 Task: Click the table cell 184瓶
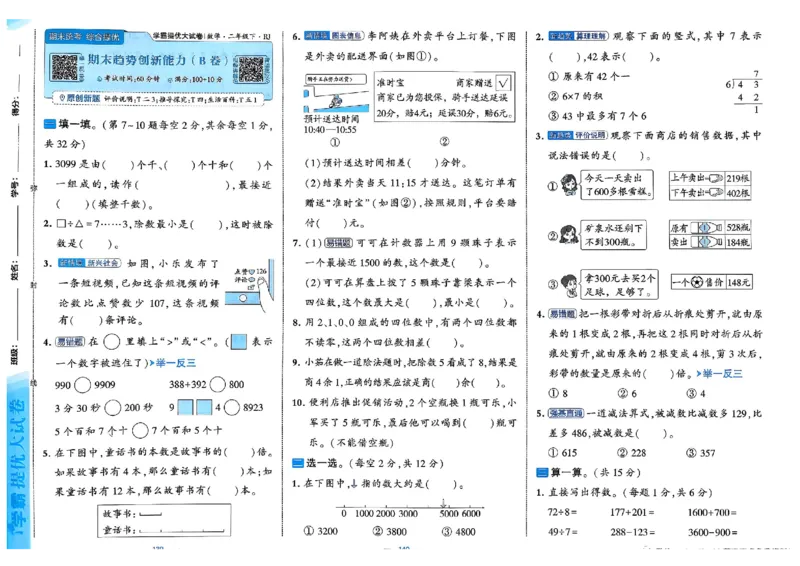pyautogui.click(x=738, y=242)
